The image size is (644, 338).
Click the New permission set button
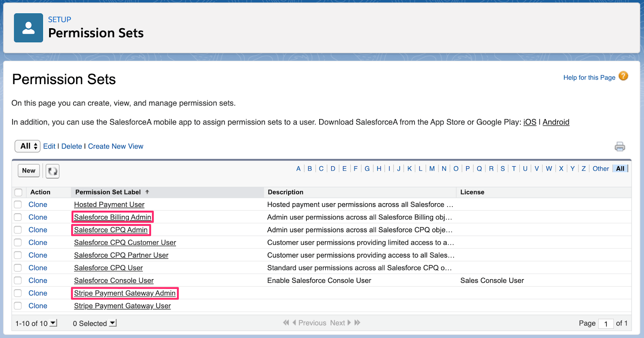coord(29,171)
